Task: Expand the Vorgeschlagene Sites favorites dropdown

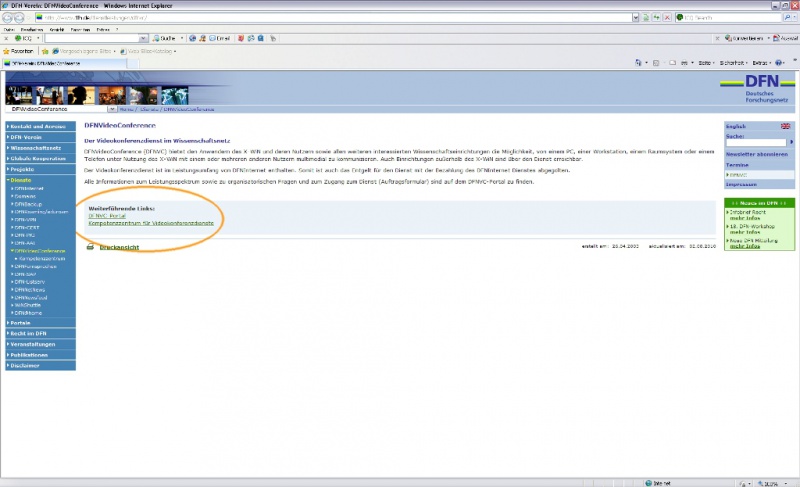Action: (x=115, y=51)
